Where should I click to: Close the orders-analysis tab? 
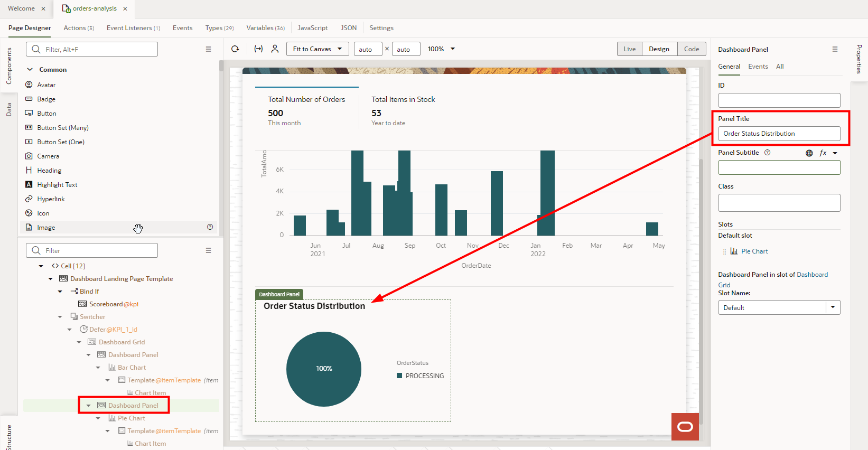coord(125,9)
